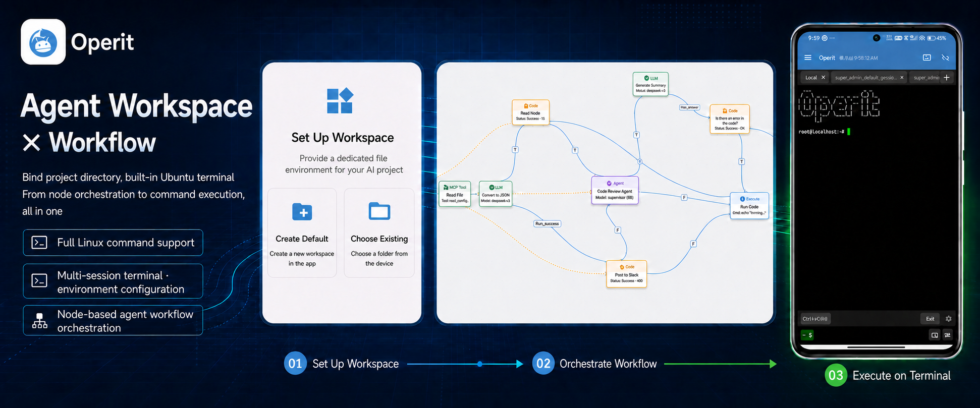Switch to super_admin_default_session tab
Image resolution: width=980 pixels, height=408 pixels.
(x=869, y=77)
